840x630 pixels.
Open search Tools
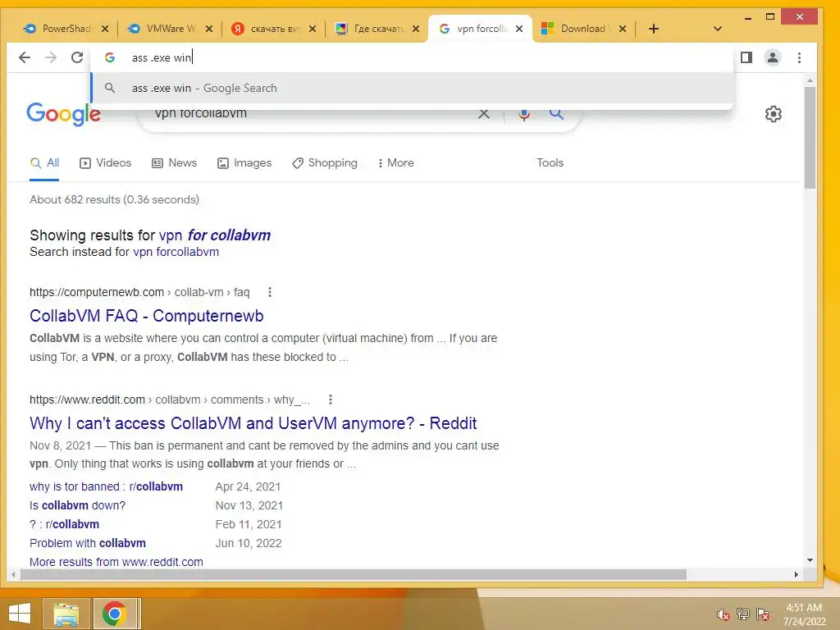[550, 163]
